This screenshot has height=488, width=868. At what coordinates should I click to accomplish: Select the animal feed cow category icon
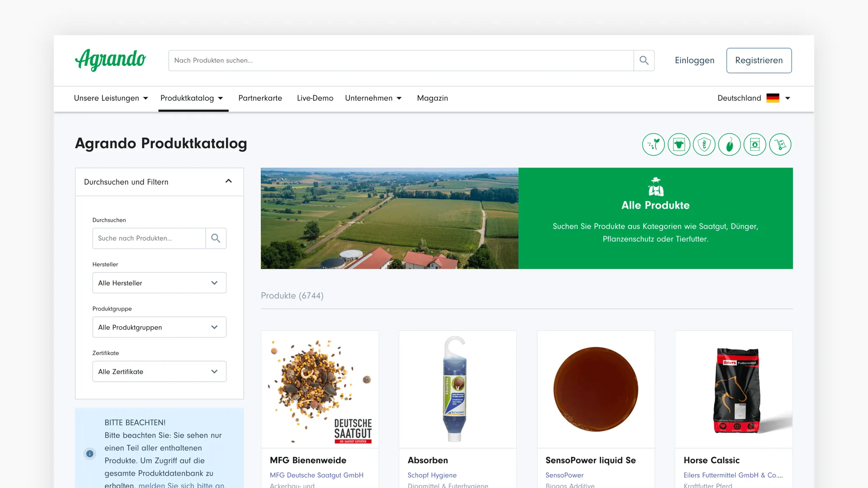tap(679, 144)
